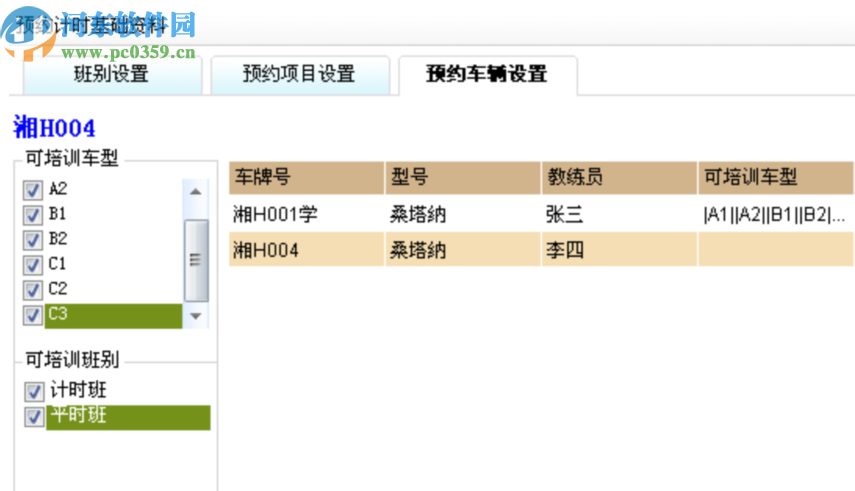Switch to the 班别设置 tab

(x=112, y=75)
